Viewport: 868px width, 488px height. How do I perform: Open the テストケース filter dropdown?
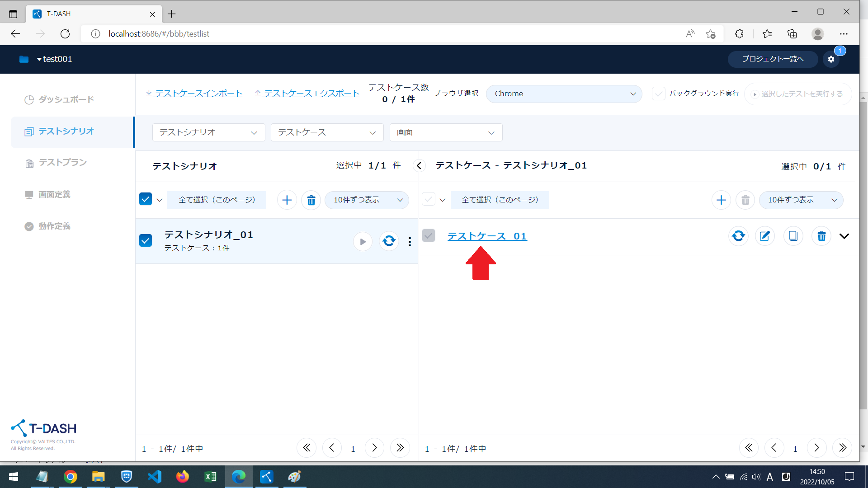[327, 132]
